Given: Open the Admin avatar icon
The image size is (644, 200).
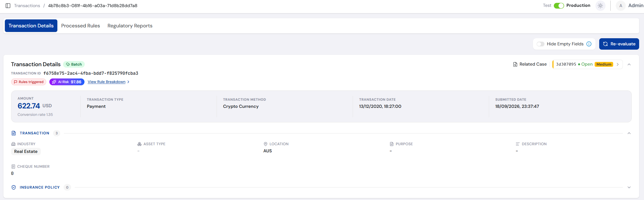Looking at the screenshot, I should (621, 6).
